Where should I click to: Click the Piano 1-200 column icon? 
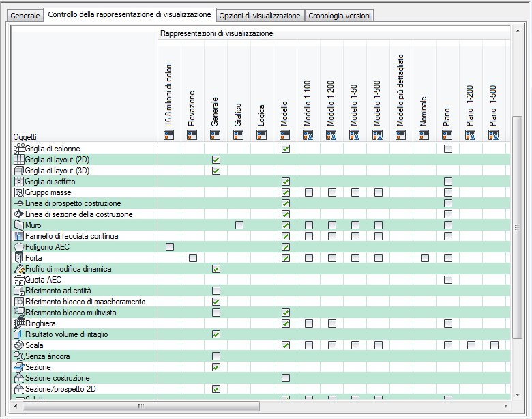pyautogui.click(x=470, y=135)
